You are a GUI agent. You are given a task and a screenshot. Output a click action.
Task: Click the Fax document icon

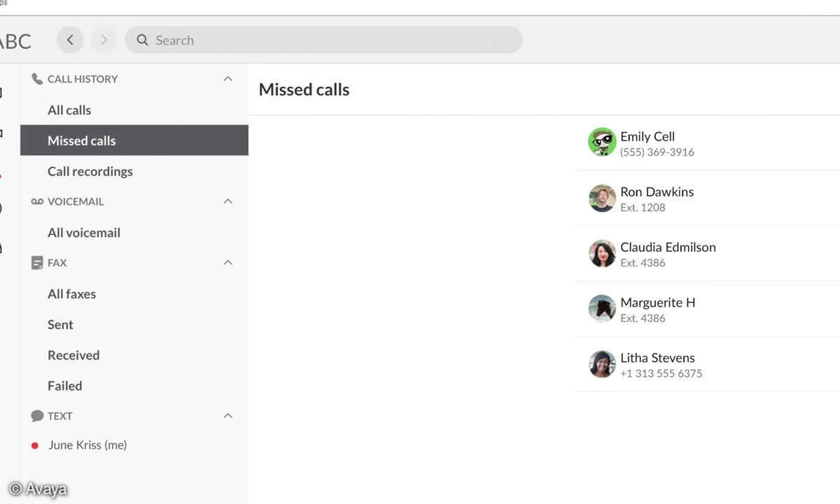pos(37,263)
